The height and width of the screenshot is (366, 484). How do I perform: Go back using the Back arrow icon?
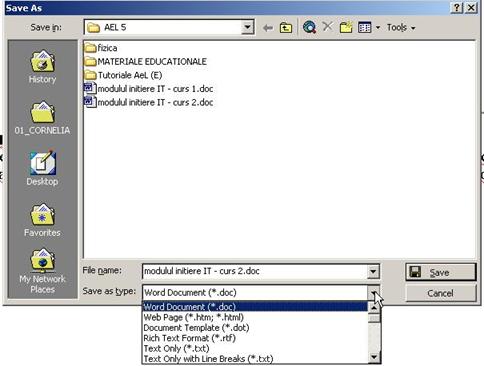(x=268, y=28)
